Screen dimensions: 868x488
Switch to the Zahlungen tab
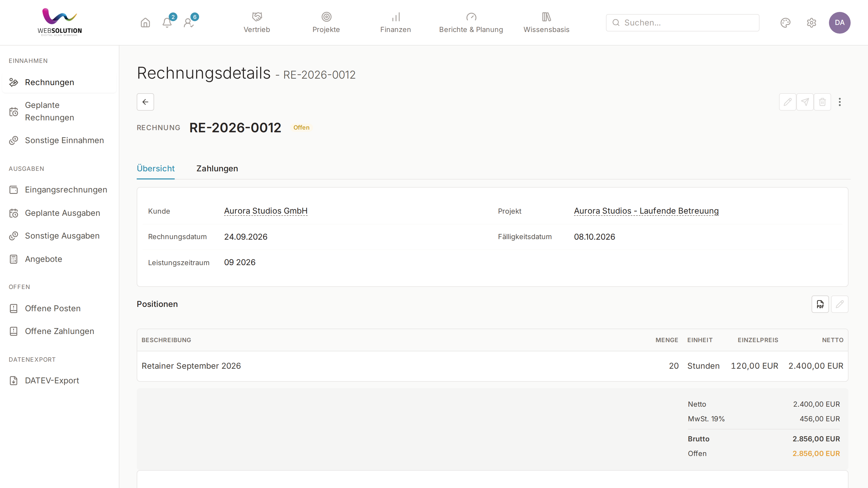tap(217, 168)
